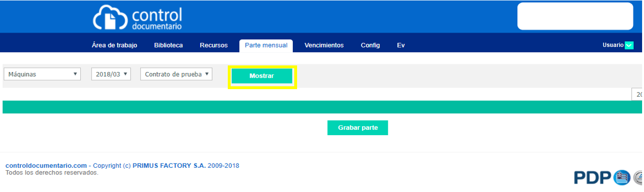The image size is (644, 192).
Task: Click the Grabar parte button
Action: [357, 128]
